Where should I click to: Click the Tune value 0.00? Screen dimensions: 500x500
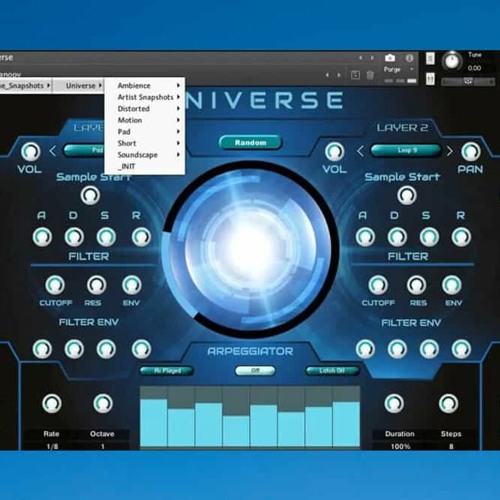[x=474, y=68]
